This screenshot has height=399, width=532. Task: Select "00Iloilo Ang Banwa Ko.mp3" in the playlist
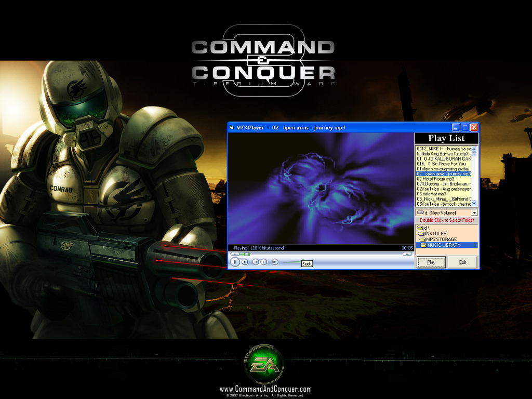click(444, 154)
